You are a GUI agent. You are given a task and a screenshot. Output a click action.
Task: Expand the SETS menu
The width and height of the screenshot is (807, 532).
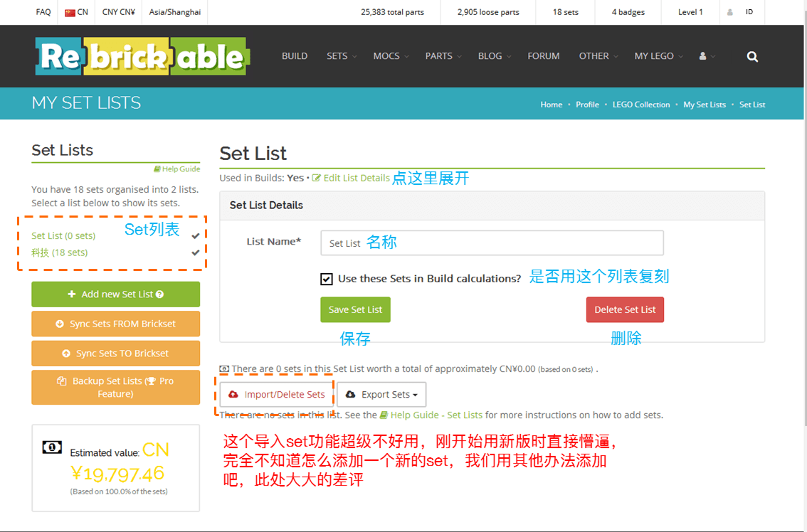coord(342,56)
